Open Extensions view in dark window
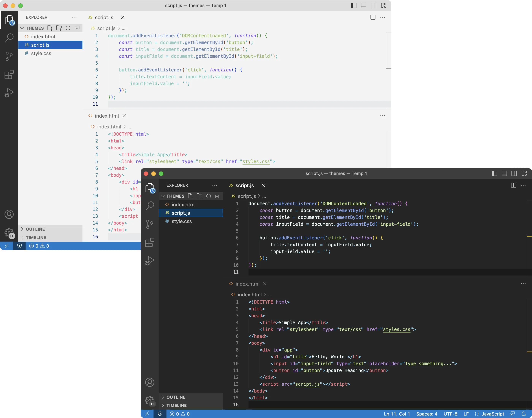This screenshot has height=418, width=532. pos(150,242)
